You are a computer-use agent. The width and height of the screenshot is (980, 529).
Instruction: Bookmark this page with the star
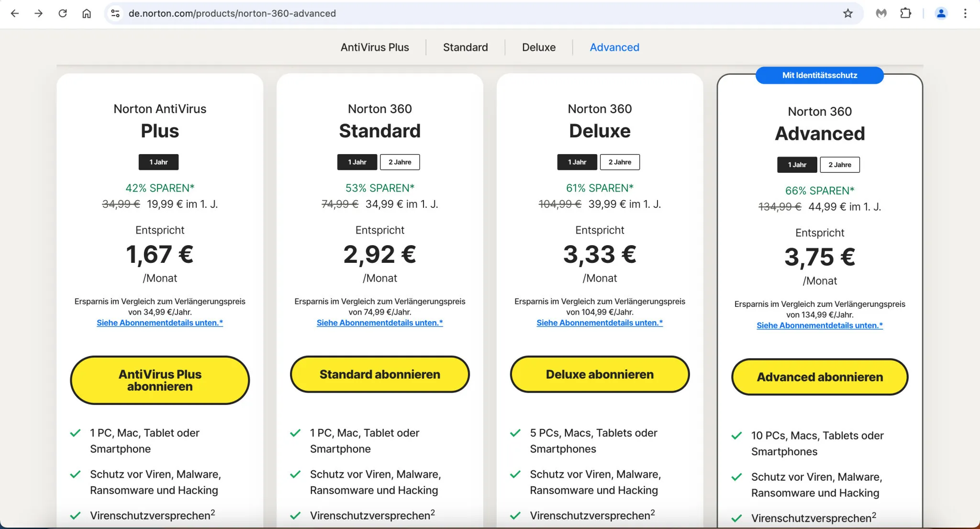pos(848,13)
